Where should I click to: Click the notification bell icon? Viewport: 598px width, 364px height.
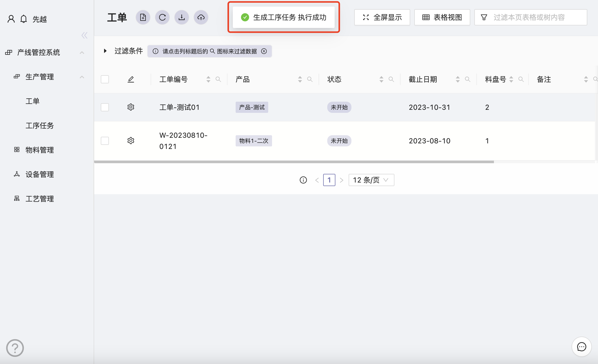click(x=24, y=19)
